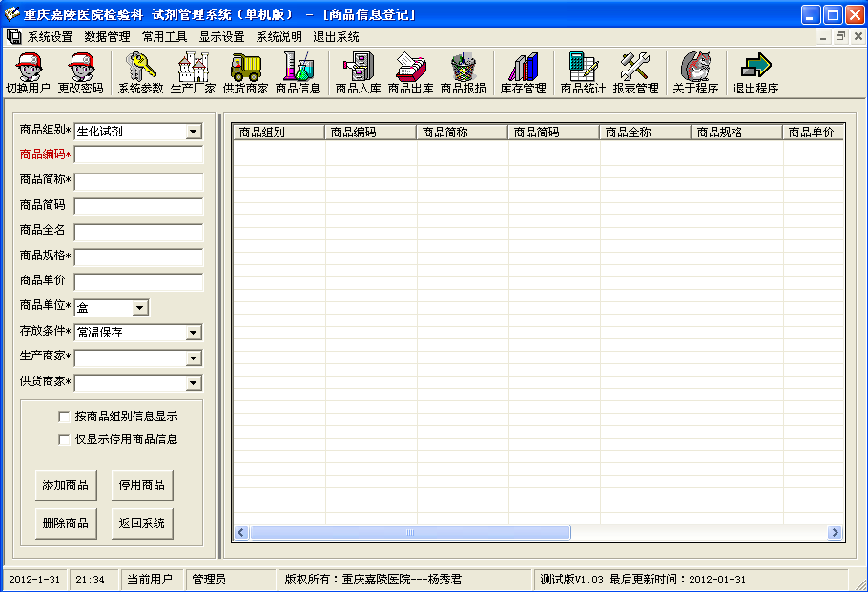Image resolution: width=868 pixels, height=592 pixels.
Task: Click the 删除商品 button
Action: point(66,523)
